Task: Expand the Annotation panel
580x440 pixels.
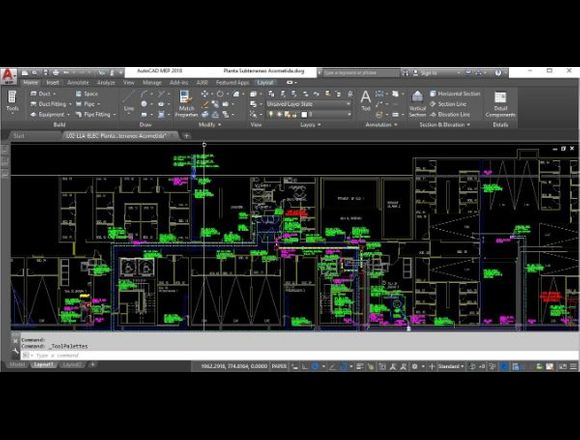Action: click(x=381, y=125)
